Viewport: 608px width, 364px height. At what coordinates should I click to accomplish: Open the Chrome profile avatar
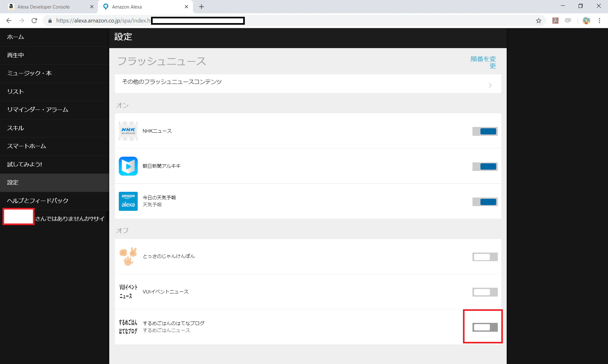pyautogui.click(x=586, y=21)
